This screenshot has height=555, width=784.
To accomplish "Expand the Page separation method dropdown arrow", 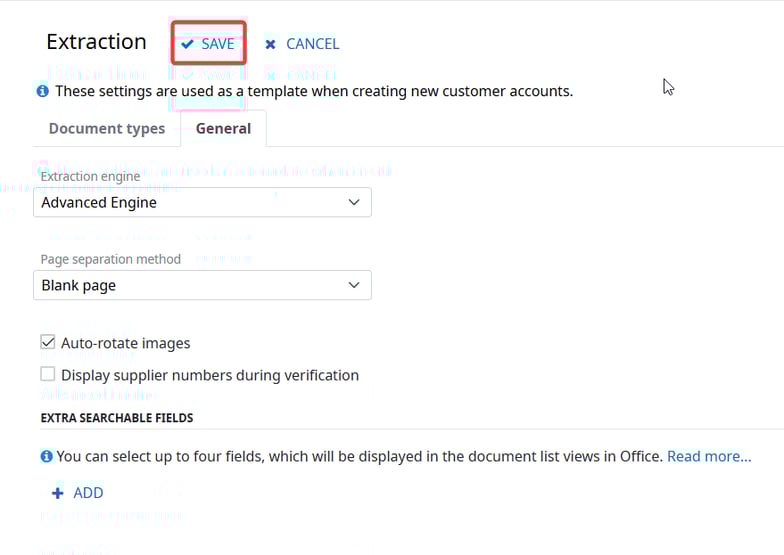I will [x=353, y=285].
